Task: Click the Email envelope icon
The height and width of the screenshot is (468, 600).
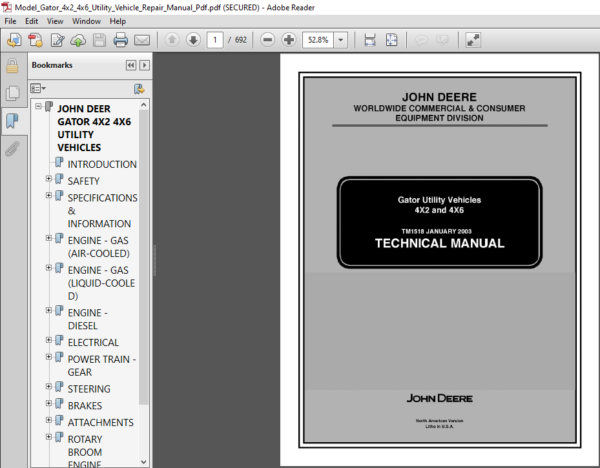Action: point(142,40)
